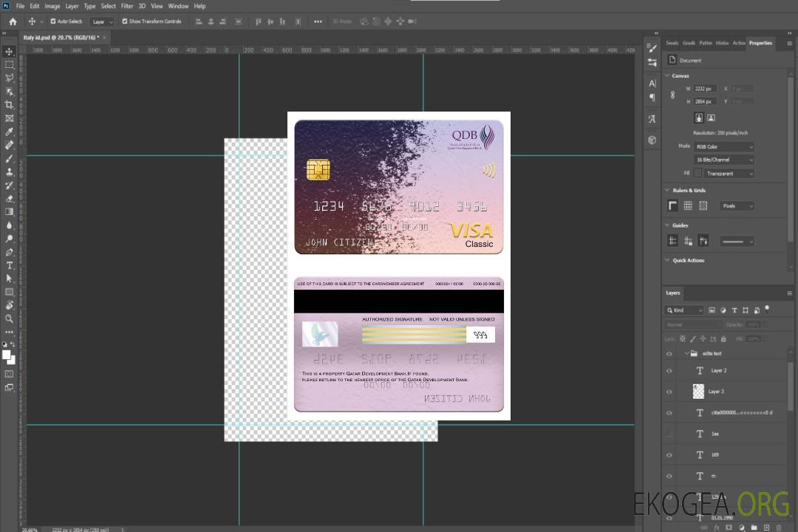Select the Pen tool
Screen dimensions: 798x532
9,252
